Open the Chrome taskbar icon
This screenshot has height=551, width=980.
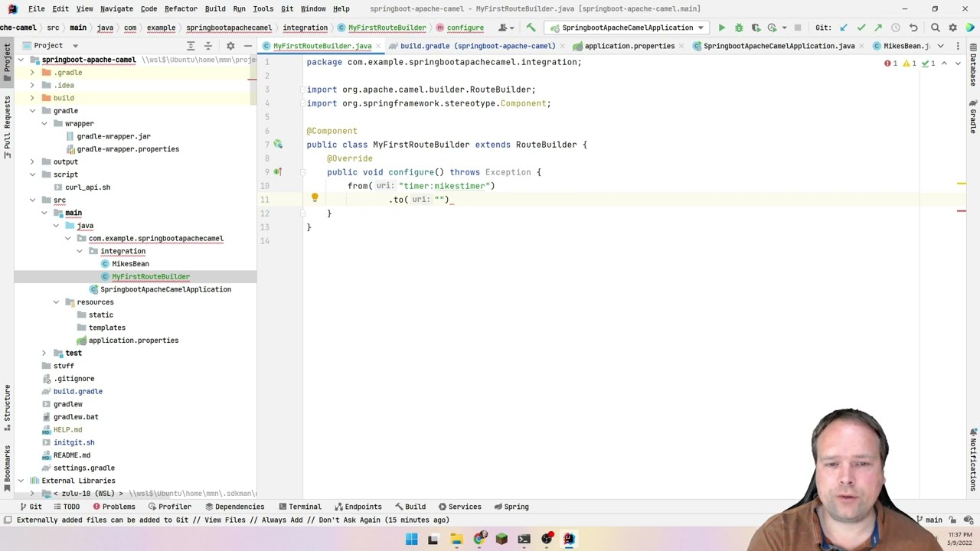click(479, 539)
